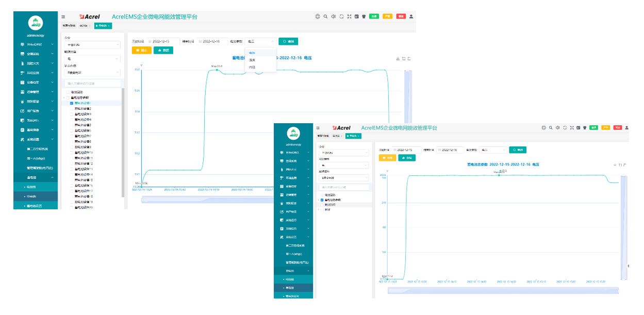Open battery parameter 电压 dropdown in back window
Screen dimensions: 644x315
coord(260,41)
